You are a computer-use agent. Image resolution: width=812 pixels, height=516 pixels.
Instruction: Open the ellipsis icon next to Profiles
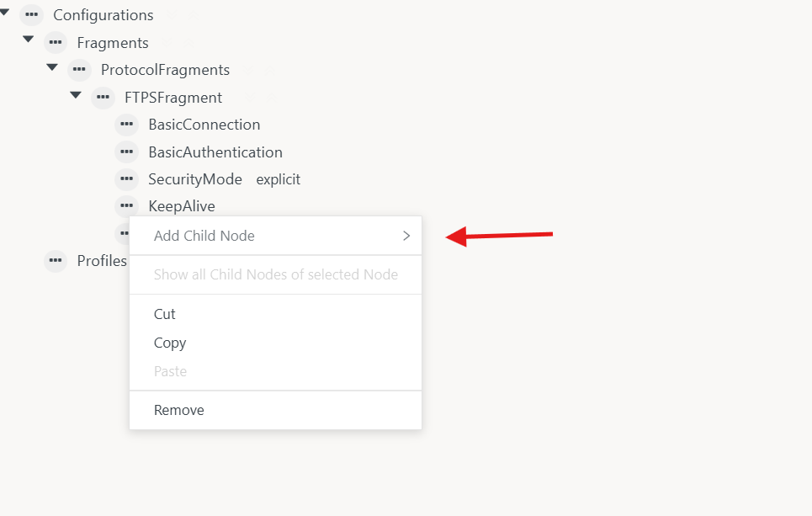[56, 261]
